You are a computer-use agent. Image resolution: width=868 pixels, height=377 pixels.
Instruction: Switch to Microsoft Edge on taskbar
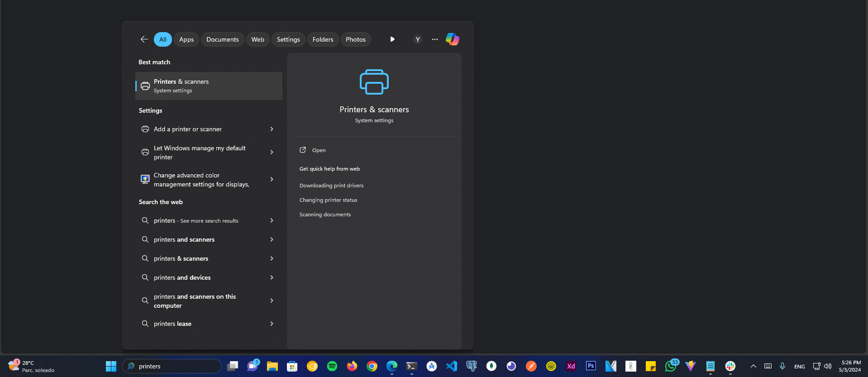(x=392, y=366)
